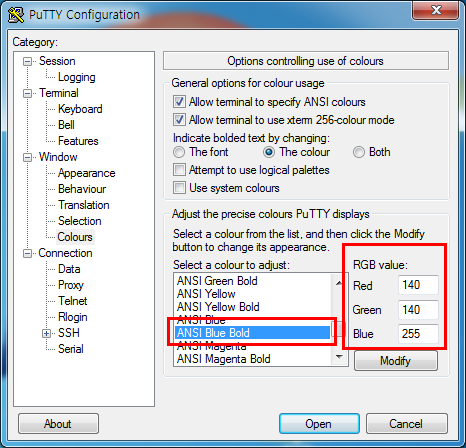
Task: Collapse the Terminal tree node
Action: [x=27, y=93]
